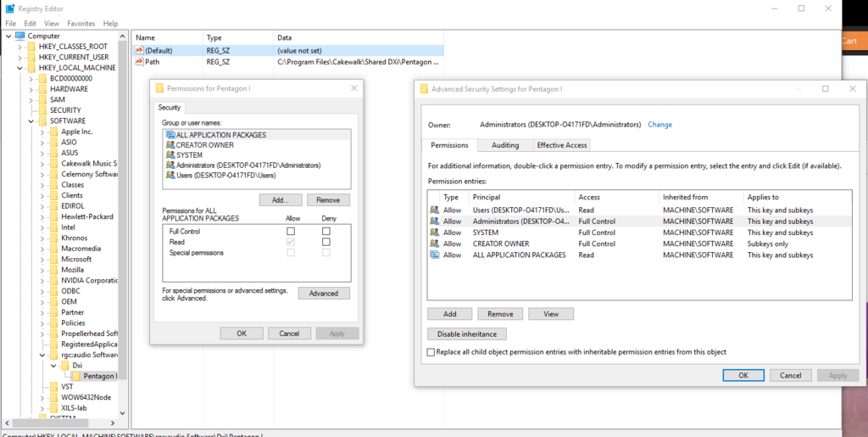Viewport: 868px width, 437px height.
Task: Collapse the SOFTWARE key in tree
Action: [x=31, y=121]
